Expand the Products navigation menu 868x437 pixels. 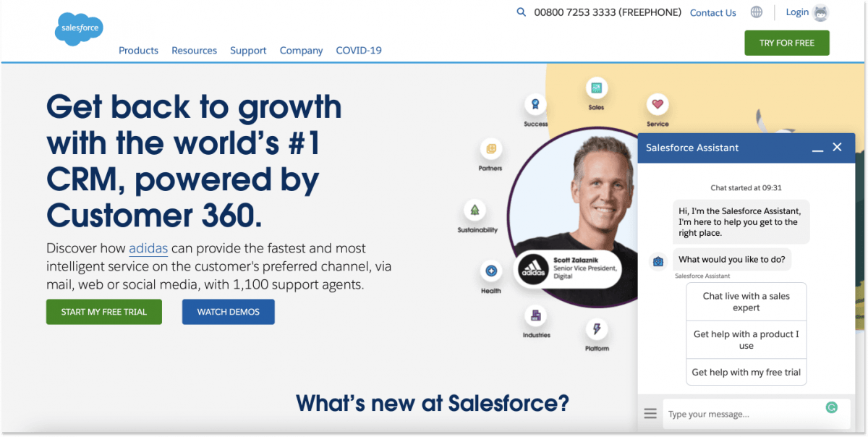click(138, 50)
